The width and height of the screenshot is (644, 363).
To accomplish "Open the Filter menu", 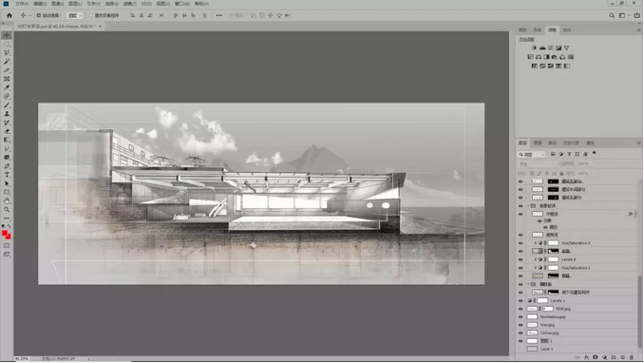I will (x=130, y=4).
